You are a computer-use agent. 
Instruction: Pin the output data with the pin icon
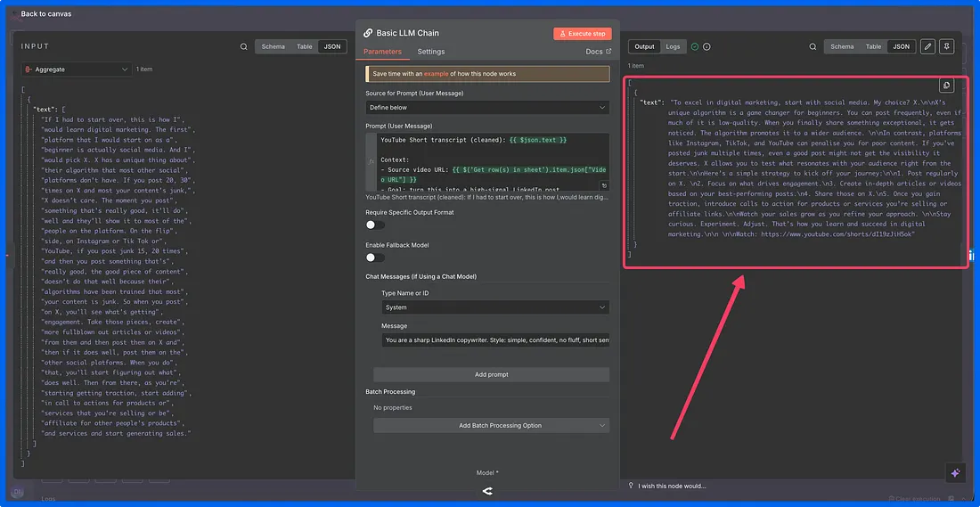947,46
